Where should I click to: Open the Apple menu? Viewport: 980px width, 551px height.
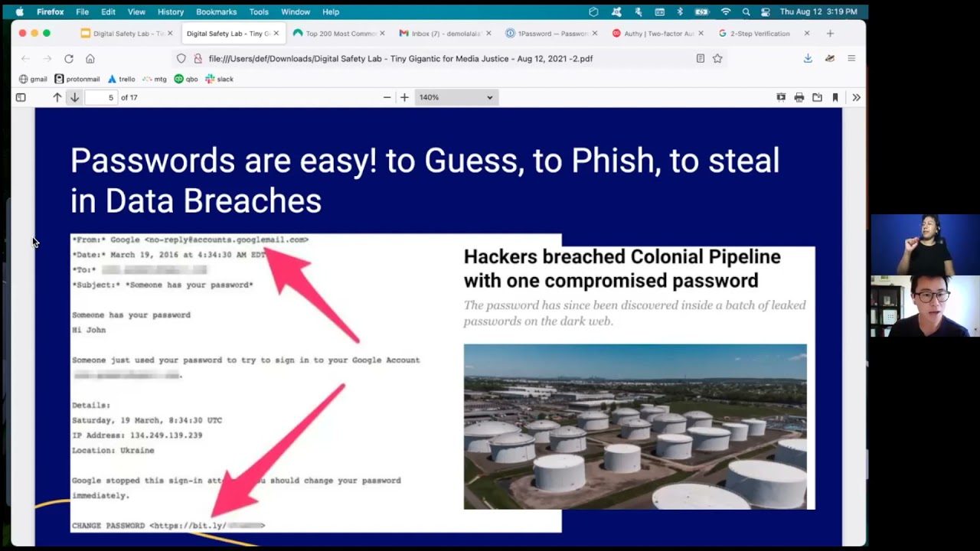20,11
